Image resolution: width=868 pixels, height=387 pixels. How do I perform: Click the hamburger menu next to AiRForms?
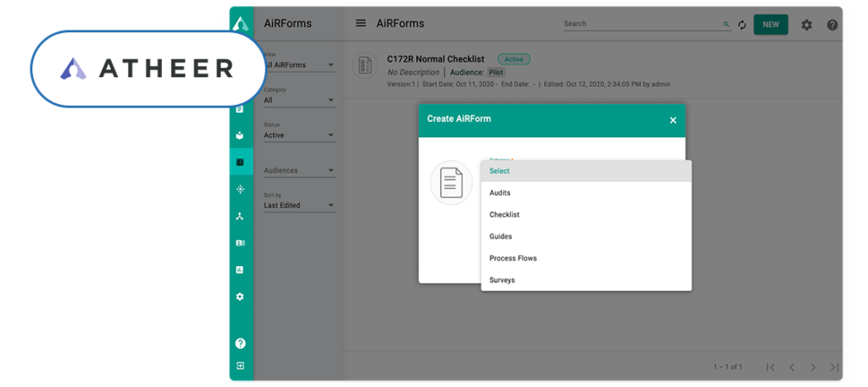click(361, 24)
